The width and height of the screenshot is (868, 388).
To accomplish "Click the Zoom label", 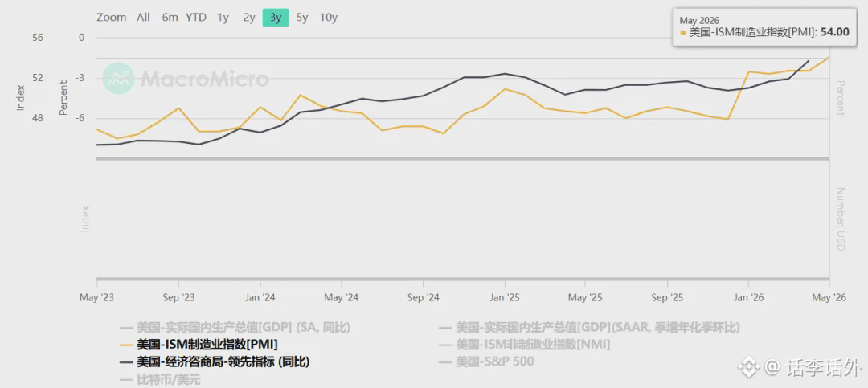I will click(x=111, y=18).
